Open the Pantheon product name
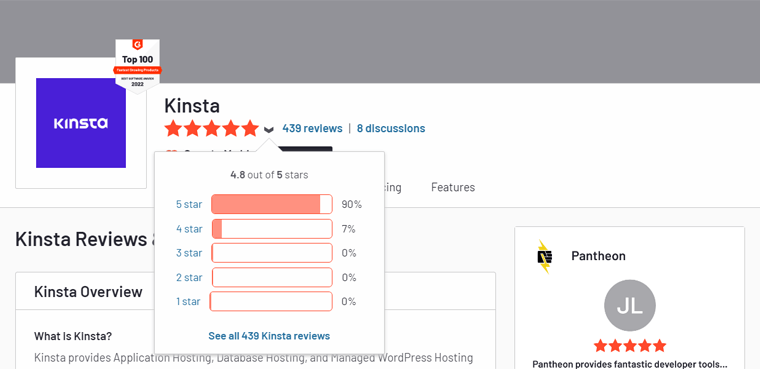The width and height of the screenshot is (760, 369). [x=598, y=256]
